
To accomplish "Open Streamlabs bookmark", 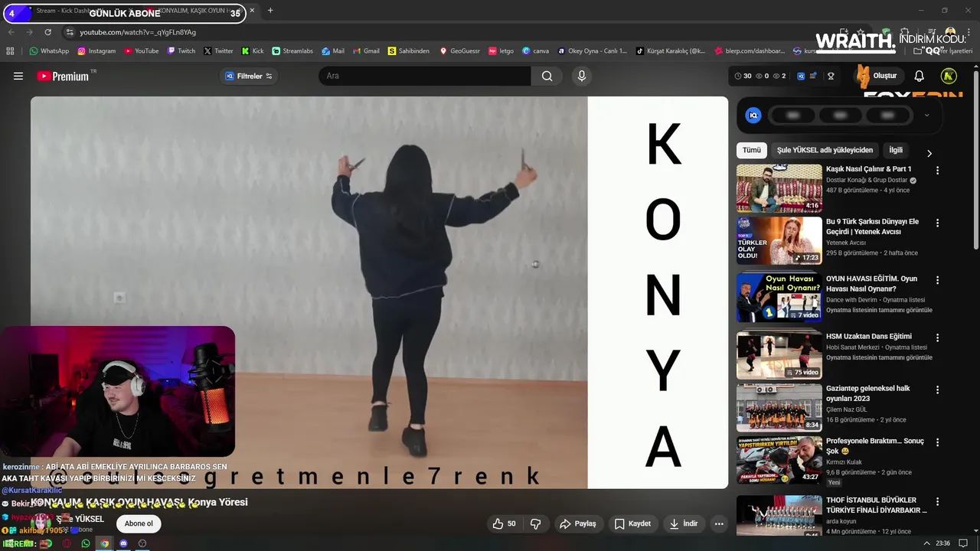I will pyautogui.click(x=292, y=51).
